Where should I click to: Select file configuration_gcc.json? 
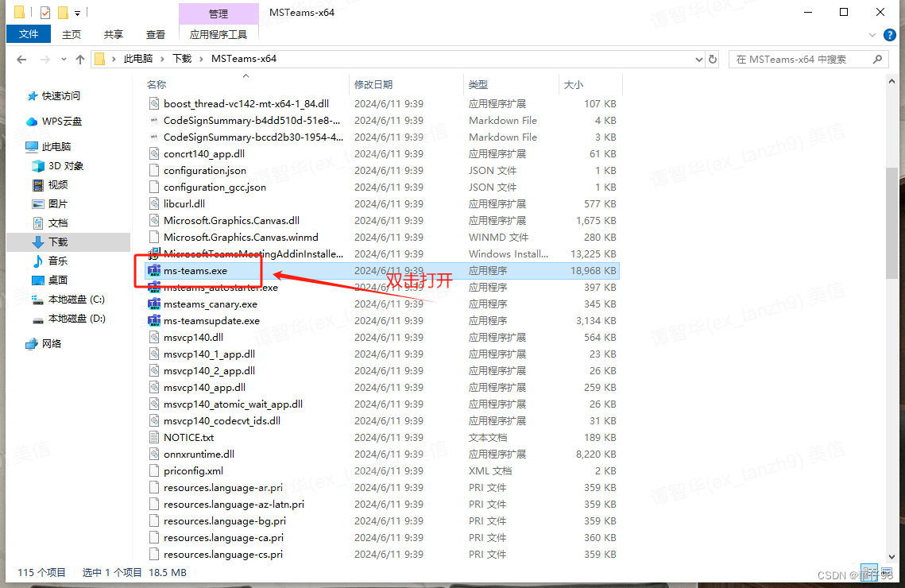pyautogui.click(x=215, y=187)
